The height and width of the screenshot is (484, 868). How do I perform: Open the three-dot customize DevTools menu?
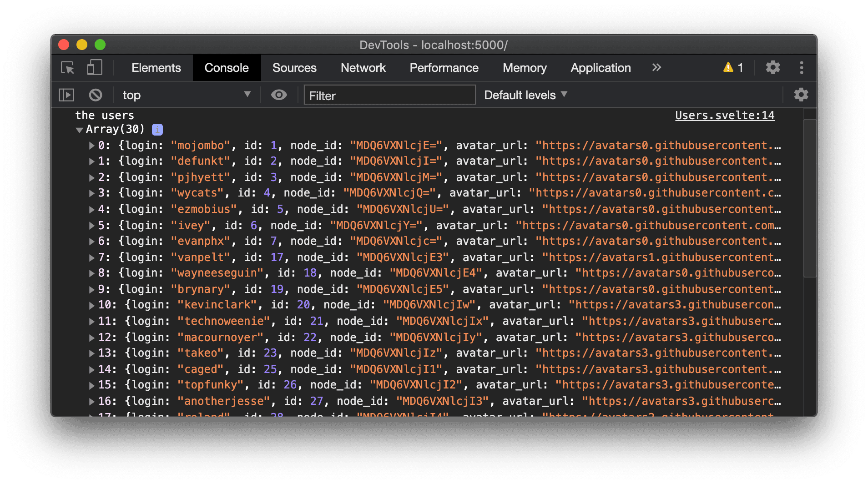802,67
